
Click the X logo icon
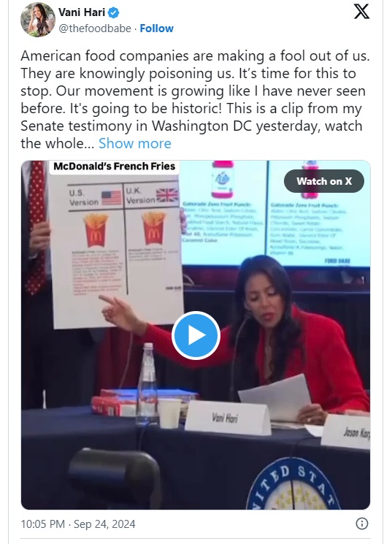tap(361, 12)
